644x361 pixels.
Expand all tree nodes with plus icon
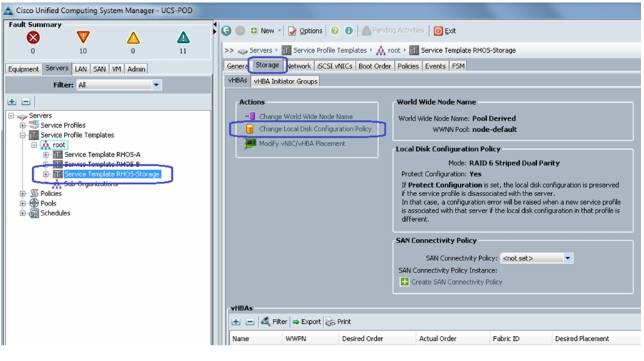coord(12,101)
